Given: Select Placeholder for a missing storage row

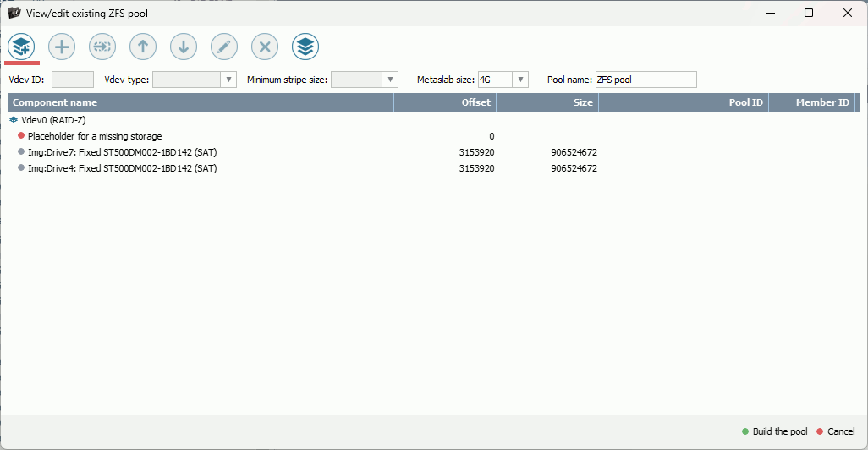Looking at the screenshot, I should click(94, 136).
